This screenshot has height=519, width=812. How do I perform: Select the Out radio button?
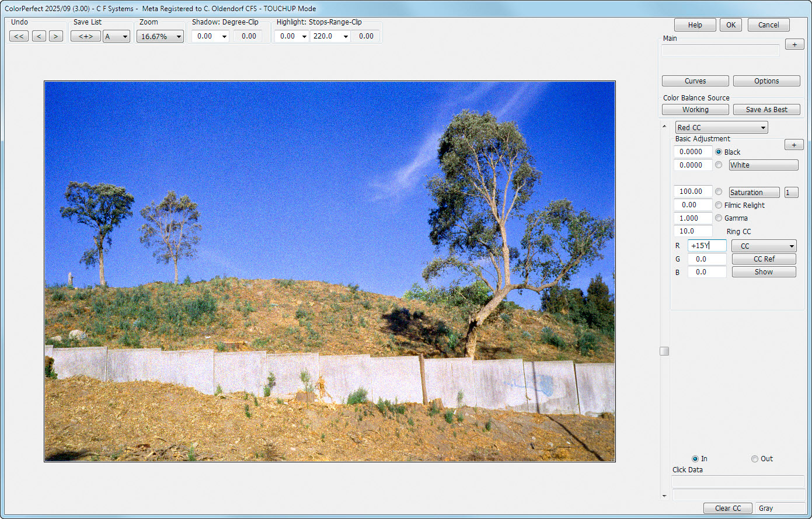pyautogui.click(x=755, y=459)
